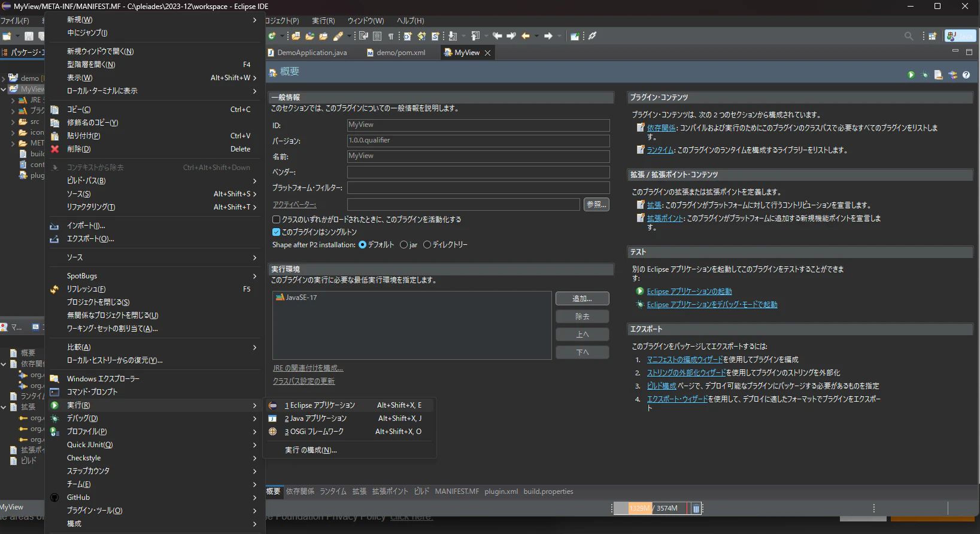This screenshot has height=534, width=980.
Task: Maximize the editor area pane
Action: click(969, 52)
